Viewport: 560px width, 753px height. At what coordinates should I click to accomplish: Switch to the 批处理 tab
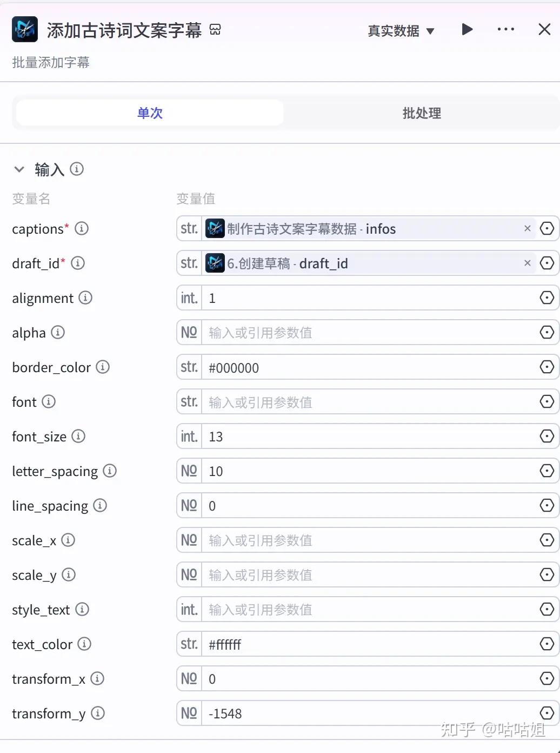pyautogui.click(x=422, y=113)
